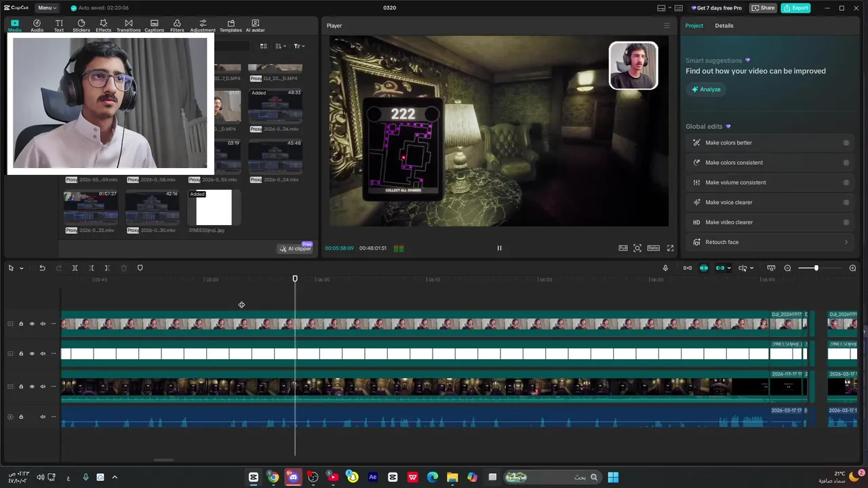Hide the white image track
This screenshot has height=488, width=868.
click(x=32, y=354)
